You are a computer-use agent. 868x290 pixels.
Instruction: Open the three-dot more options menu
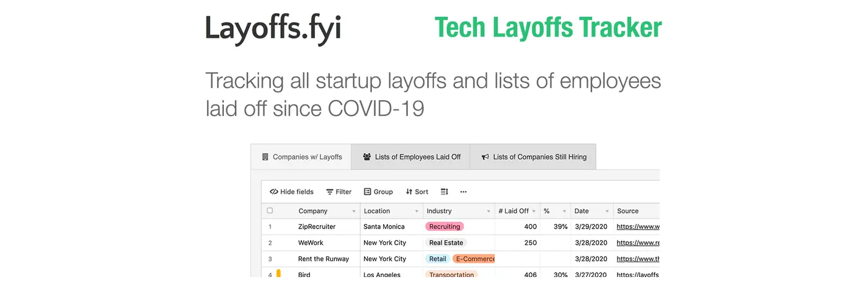click(463, 192)
